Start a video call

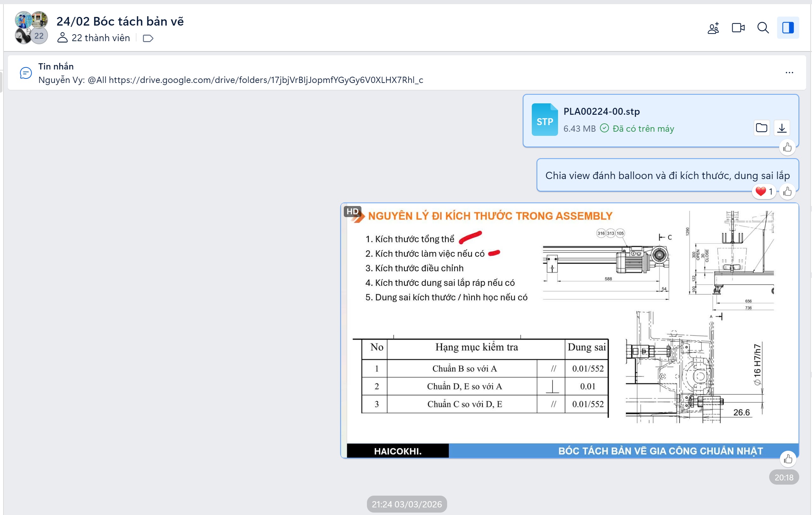738,28
